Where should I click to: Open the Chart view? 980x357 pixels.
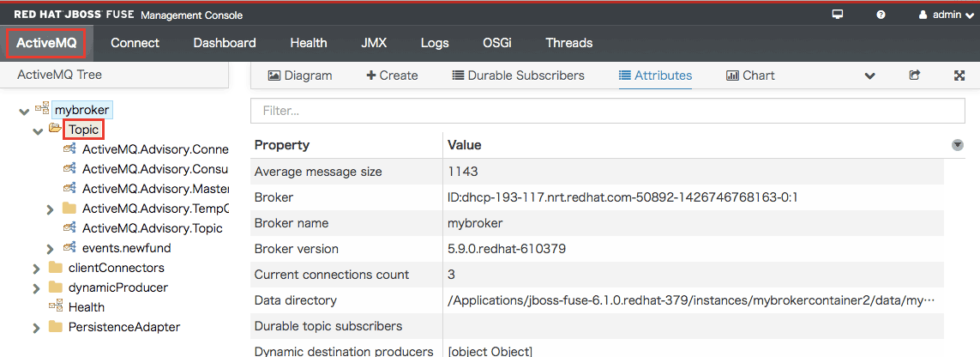750,76
